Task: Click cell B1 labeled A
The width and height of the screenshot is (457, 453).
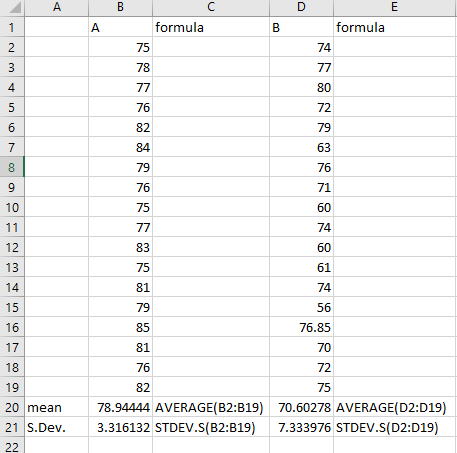Action: 120,27
